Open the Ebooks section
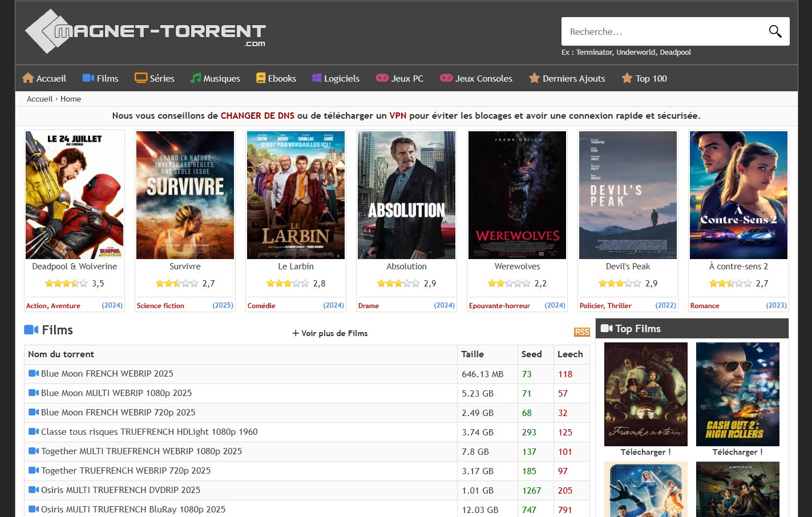Image resolution: width=812 pixels, height=517 pixels. pyautogui.click(x=282, y=78)
